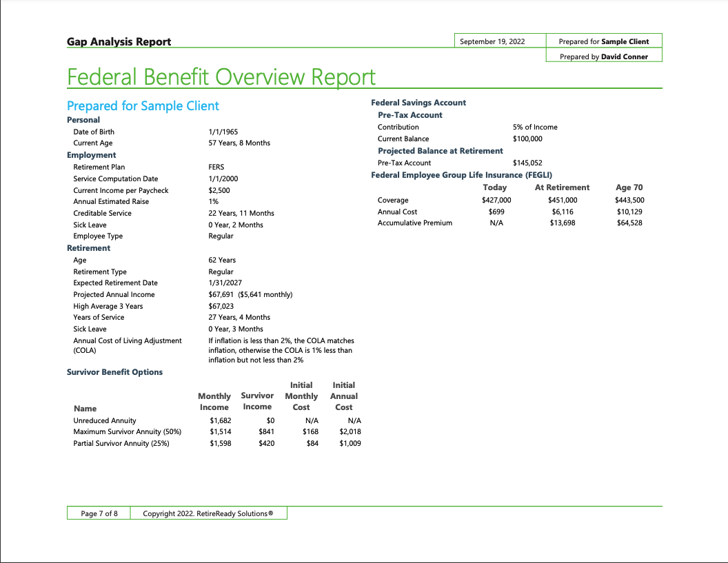Click Creditable Service '22 Years, 11 Months'
728x563 pixels.
pyautogui.click(x=241, y=213)
